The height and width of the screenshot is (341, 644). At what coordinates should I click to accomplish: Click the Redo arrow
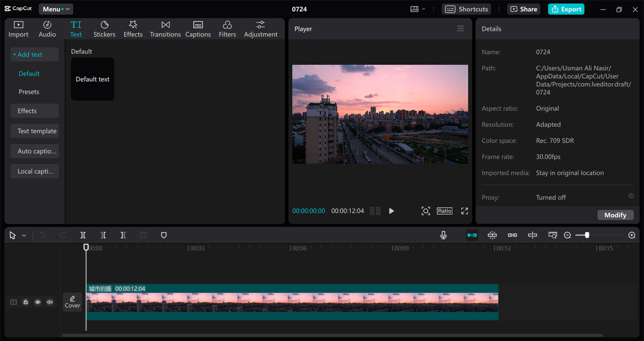click(63, 235)
